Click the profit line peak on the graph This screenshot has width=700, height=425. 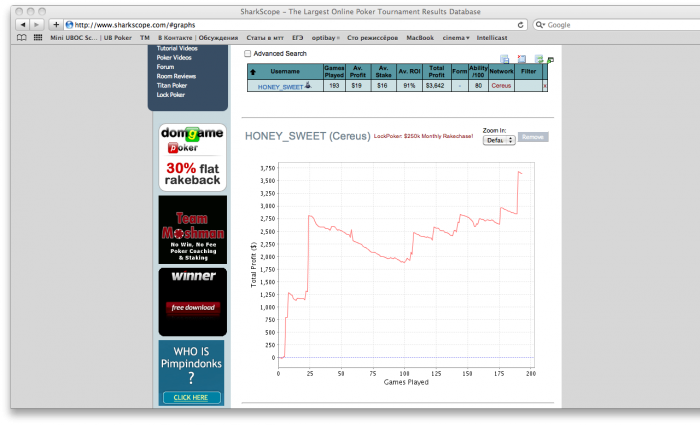pos(519,171)
